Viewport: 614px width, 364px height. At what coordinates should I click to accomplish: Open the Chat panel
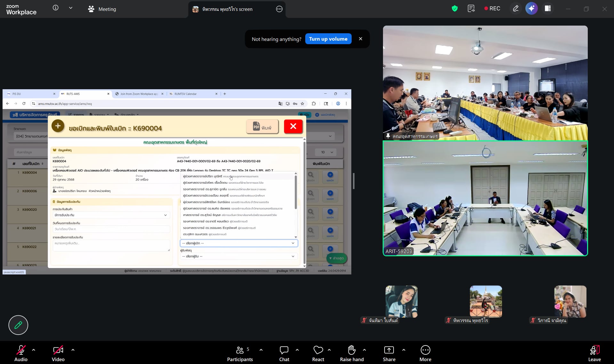click(x=284, y=350)
